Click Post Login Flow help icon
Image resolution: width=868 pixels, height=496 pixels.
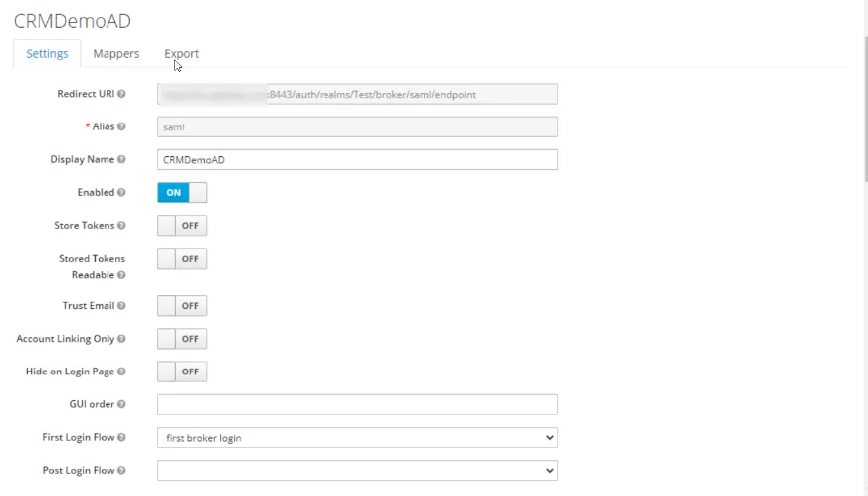[121, 470]
